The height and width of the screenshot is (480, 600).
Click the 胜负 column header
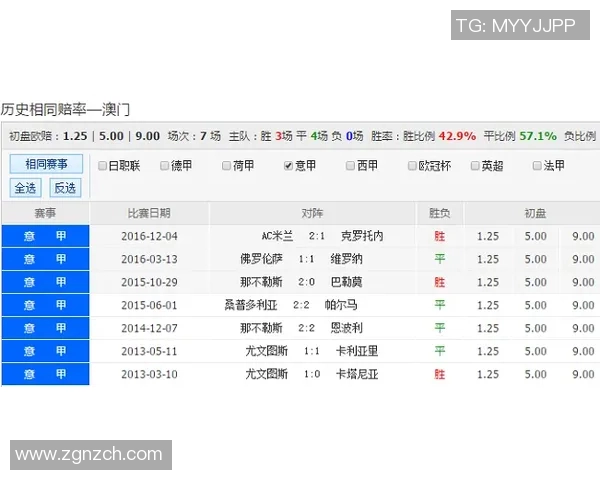440,213
